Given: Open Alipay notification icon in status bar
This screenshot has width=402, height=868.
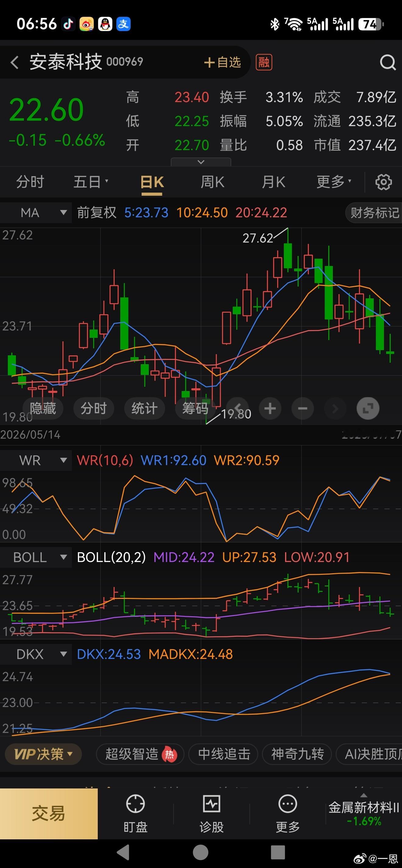Looking at the screenshot, I should point(124,24).
